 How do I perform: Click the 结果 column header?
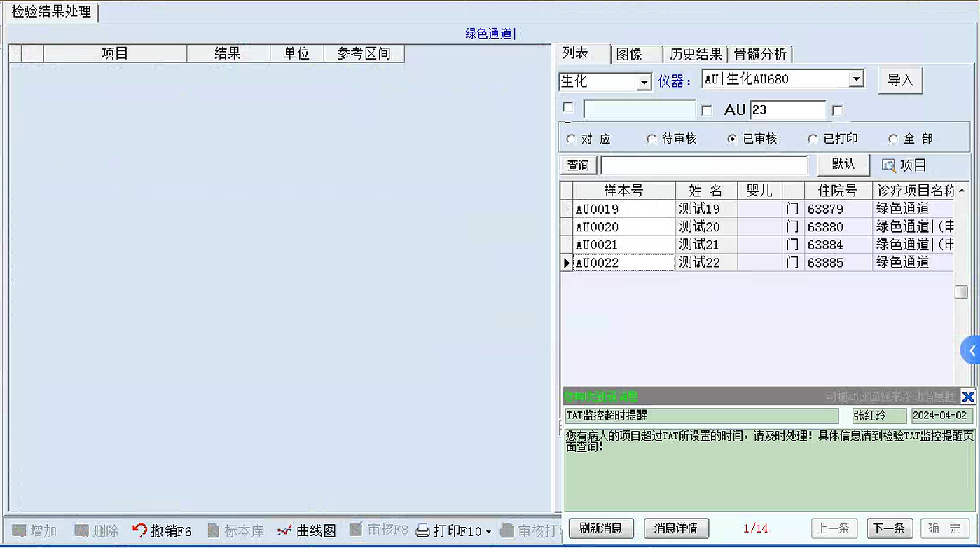[228, 54]
